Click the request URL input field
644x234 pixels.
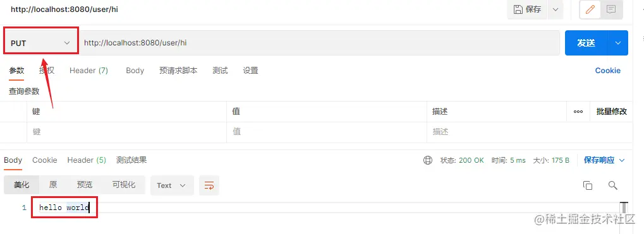point(319,43)
